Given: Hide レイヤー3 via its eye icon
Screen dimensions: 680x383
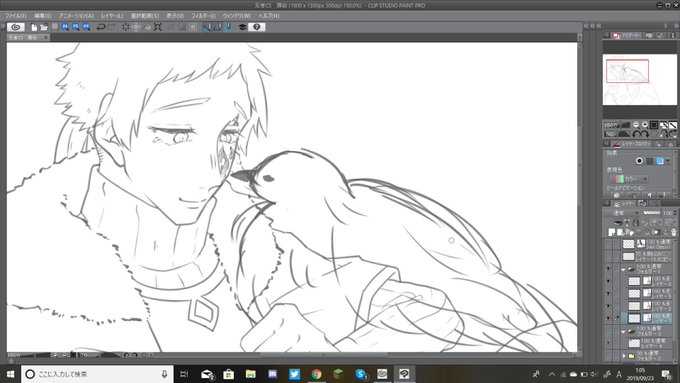Looking at the screenshot, I should [608, 282].
